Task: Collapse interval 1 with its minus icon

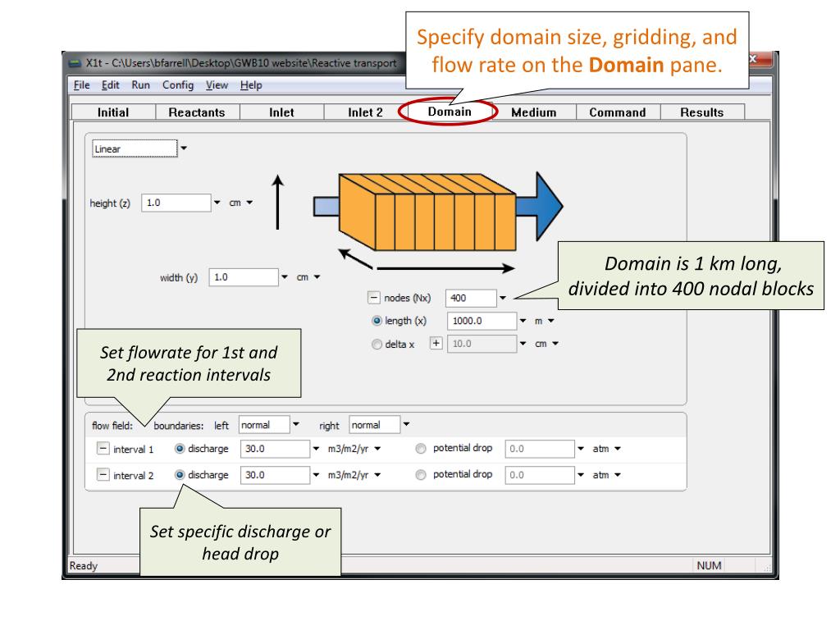Action: (x=102, y=449)
